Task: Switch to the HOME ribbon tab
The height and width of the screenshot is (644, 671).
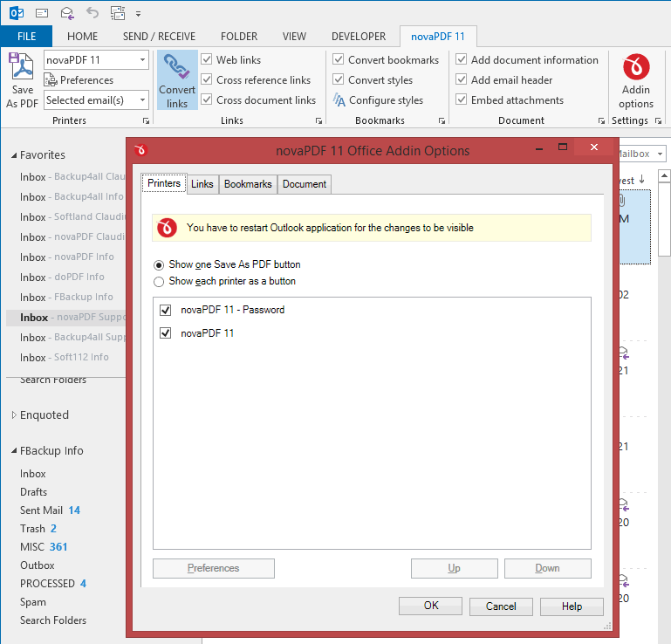Action: (x=82, y=37)
